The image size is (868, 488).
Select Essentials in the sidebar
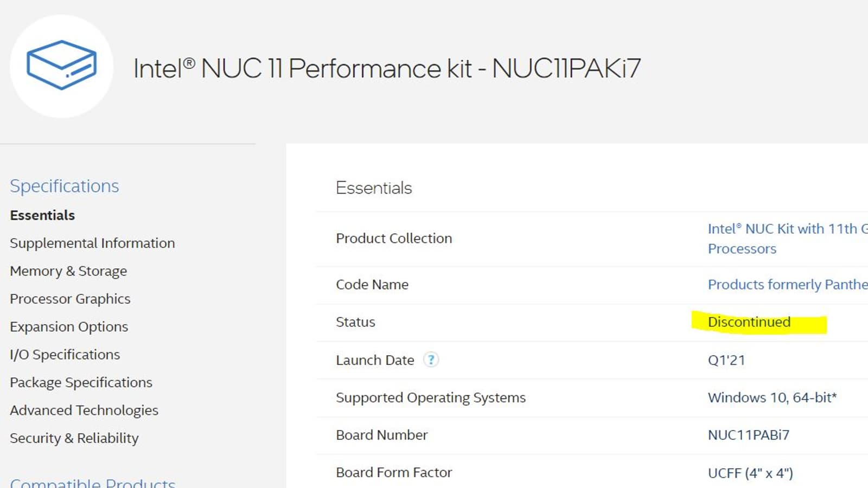pyautogui.click(x=42, y=215)
